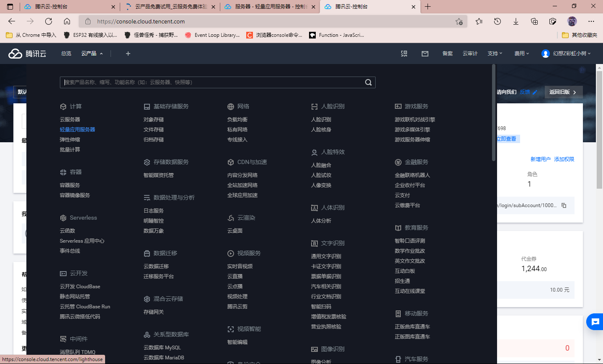
Task: Open 云函数 product link
Action: point(67,231)
